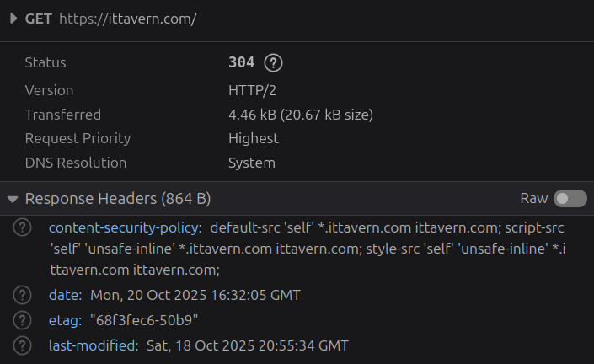Open the help icon beside status 304
The width and height of the screenshot is (594, 364).
click(x=273, y=63)
